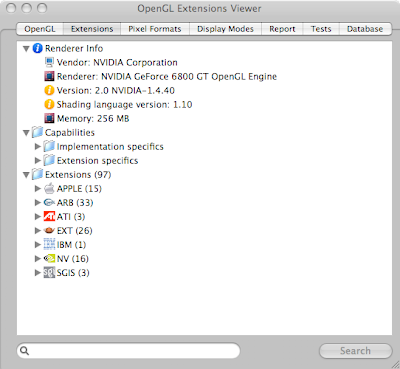Click the Extensions (97) folder icon
400x369 pixels.
[x=37, y=174]
